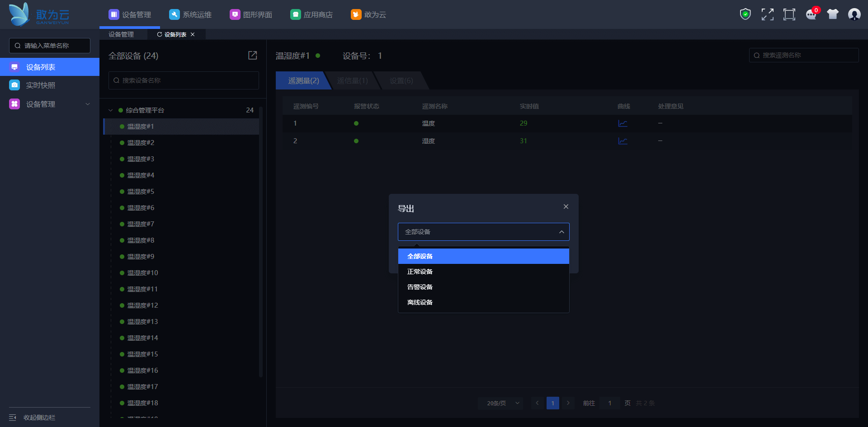
Task: Click the user avatar icon
Action: 854,14
